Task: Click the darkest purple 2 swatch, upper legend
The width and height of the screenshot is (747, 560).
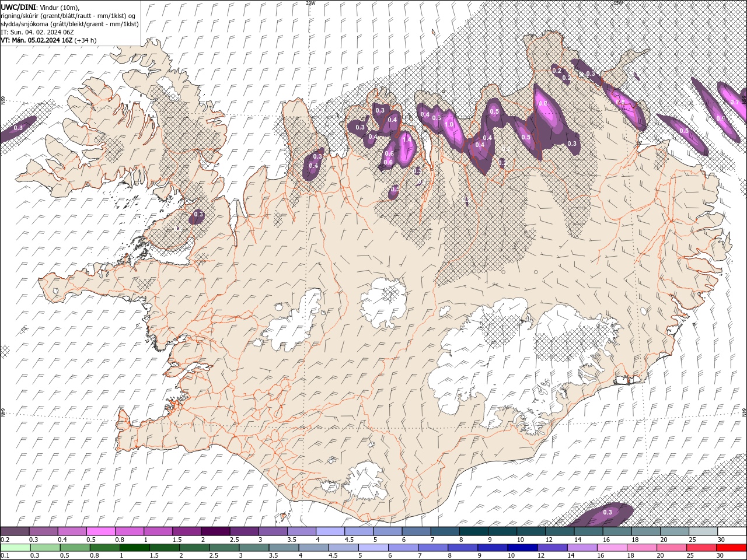Action: click(x=215, y=531)
